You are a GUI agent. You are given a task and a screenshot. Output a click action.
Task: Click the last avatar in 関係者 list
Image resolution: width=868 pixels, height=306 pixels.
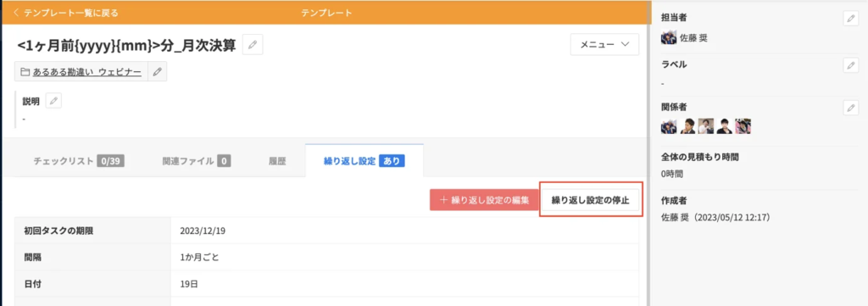point(743,126)
